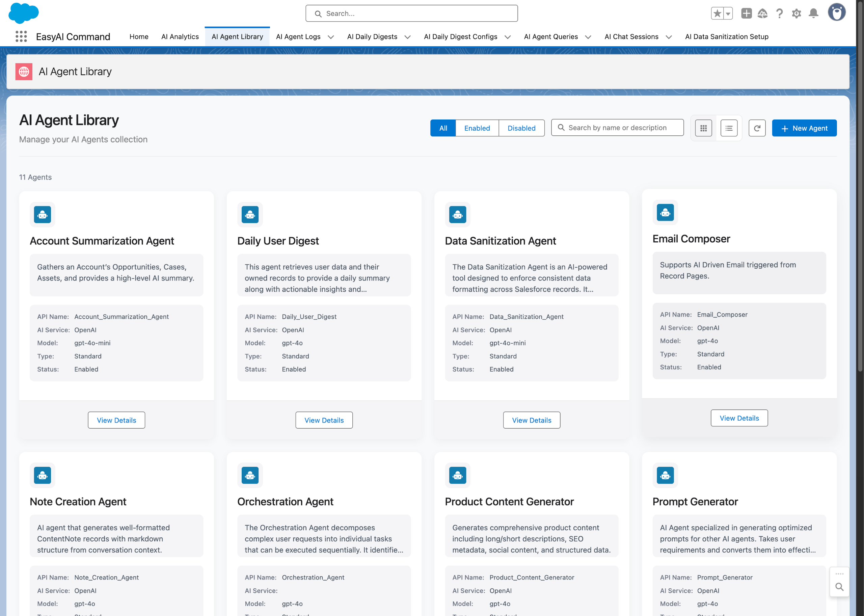Click New Agent button
The image size is (864, 616).
coord(804,128)
